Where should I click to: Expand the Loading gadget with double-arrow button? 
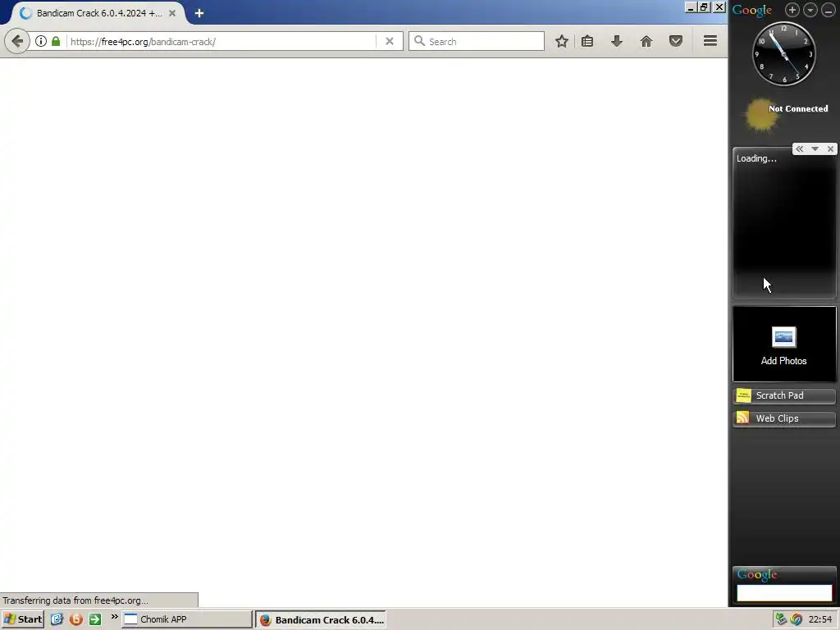coord(799,149)
